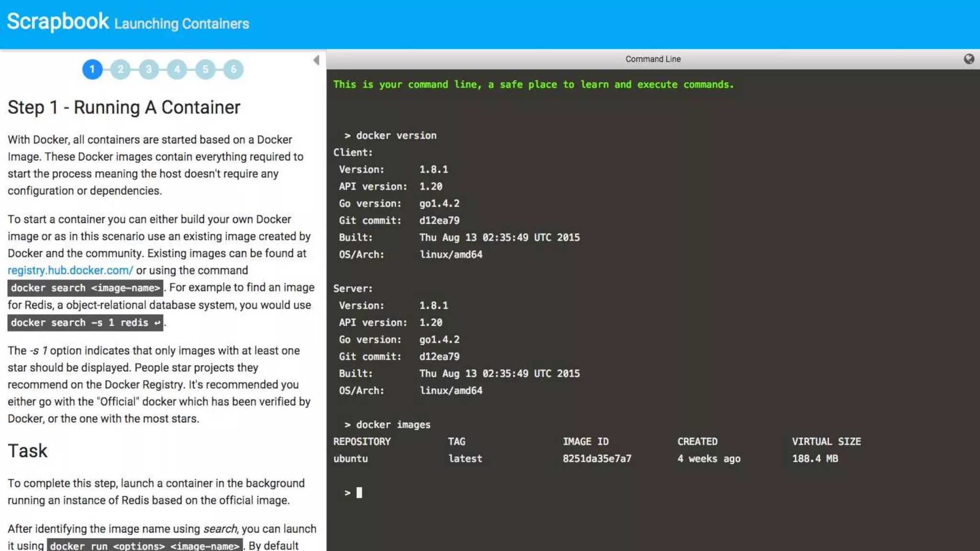
Task: Click the 'docker search <image-name>' code snippet
Action: pos(85,288)
